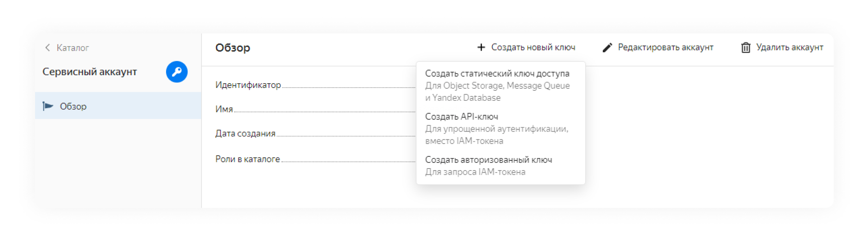Image resolution: width=868 pixels, height=239 pixels.
Task: Select Создать авторизованный ключ
Action: (x=488, y=160)
